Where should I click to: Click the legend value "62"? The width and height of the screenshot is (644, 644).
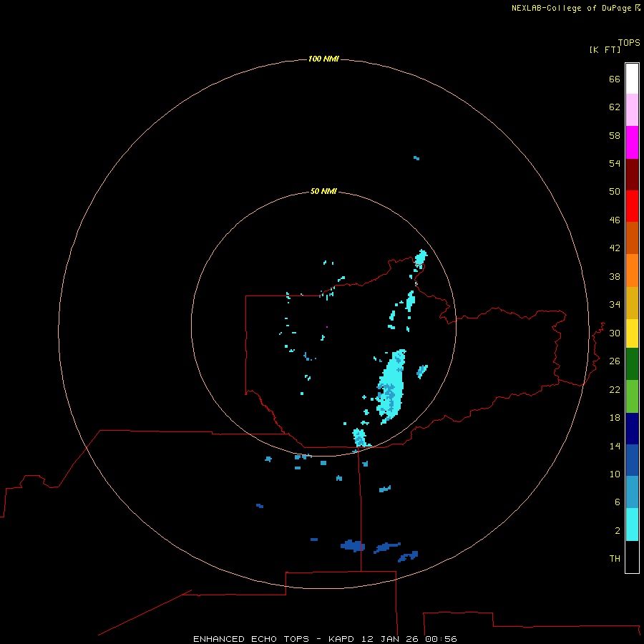[x=615, y=107]
